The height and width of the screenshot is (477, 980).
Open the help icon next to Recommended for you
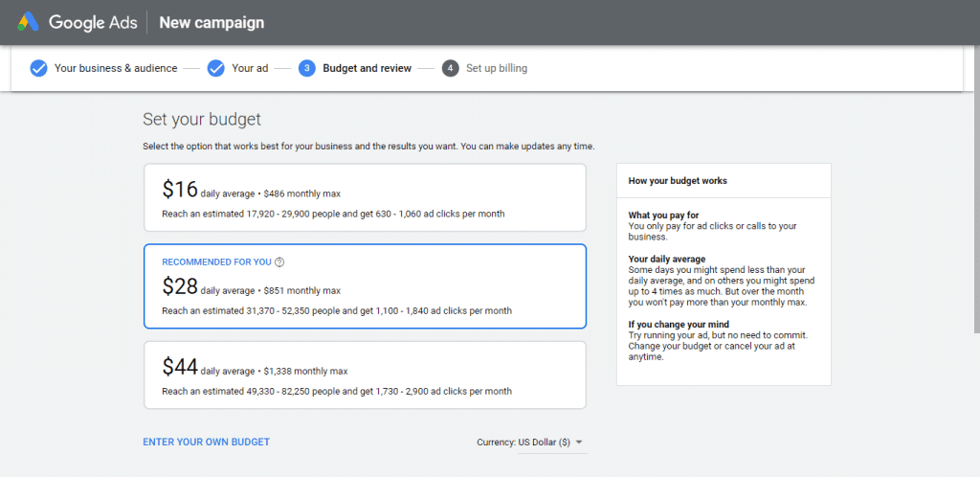[x=279, y=262]
